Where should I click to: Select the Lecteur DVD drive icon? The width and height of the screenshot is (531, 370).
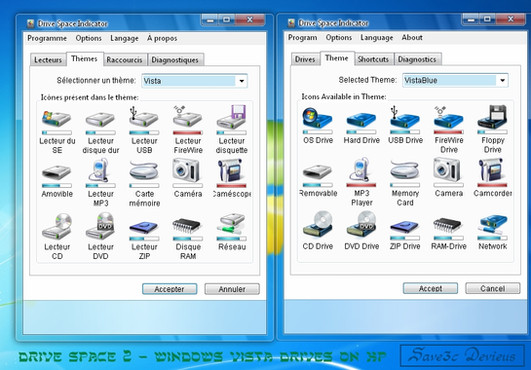click(101, 225)
